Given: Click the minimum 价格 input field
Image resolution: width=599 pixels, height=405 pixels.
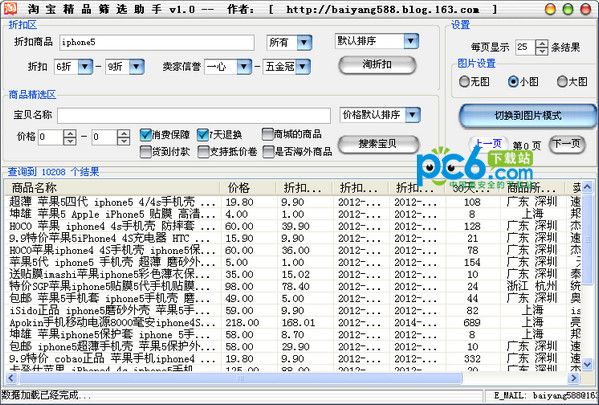Looking at the screenshot, I should (50, 137).
